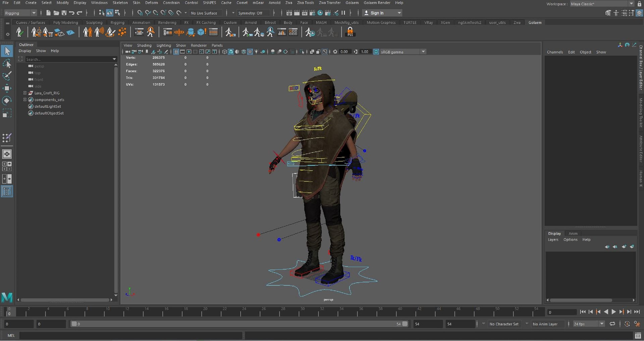Screen dimensions: 644x341
Task: Open the Workspace Maya Classic dropdown
Action: pyautogui.click(x=602, y=4)
